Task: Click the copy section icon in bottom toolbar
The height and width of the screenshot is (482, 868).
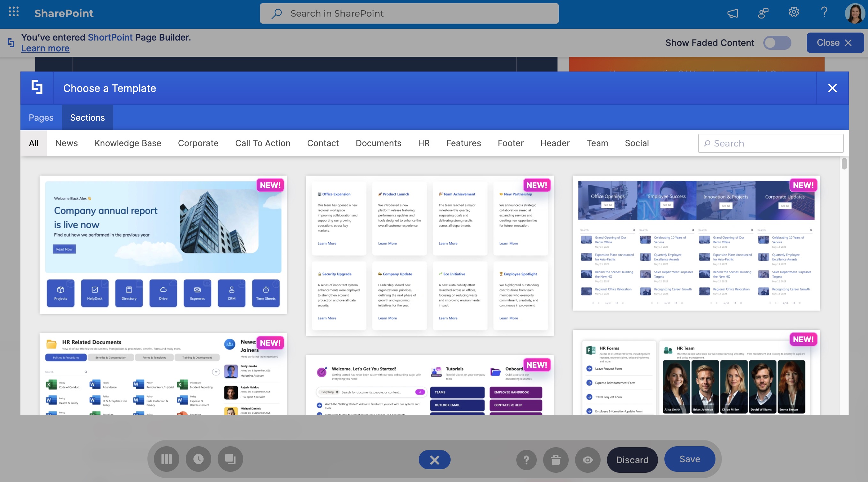Action: pyautogui.click(x=230, y=459)
